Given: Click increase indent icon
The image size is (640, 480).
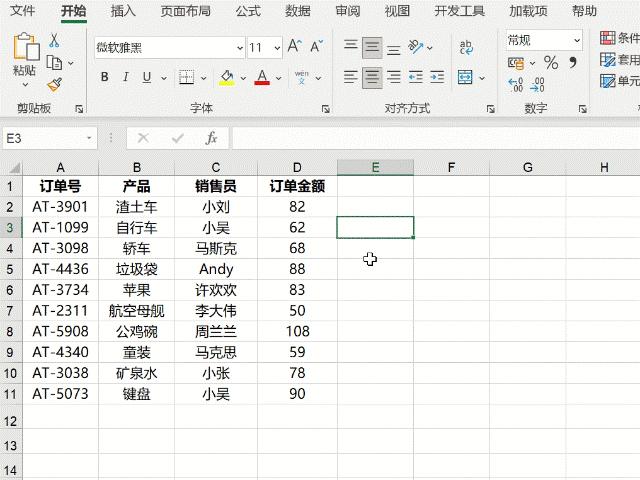Looking at the screenshot, I should tap(437, 77).
